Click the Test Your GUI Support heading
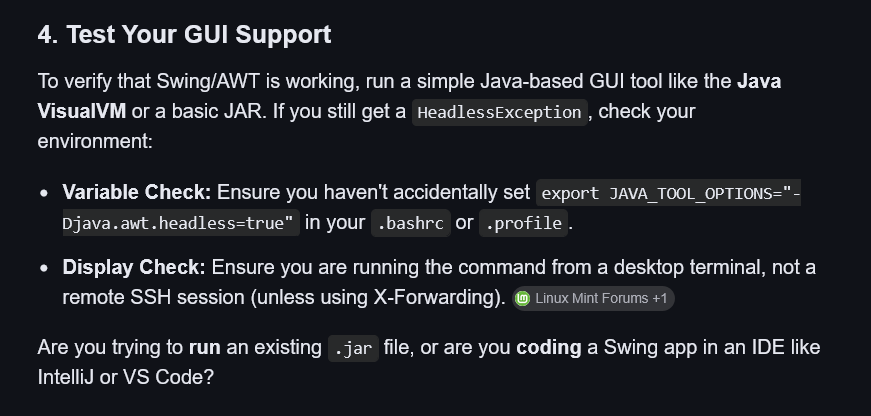The width and height of the screenshot is (871, 416). (x=184, y=35)
